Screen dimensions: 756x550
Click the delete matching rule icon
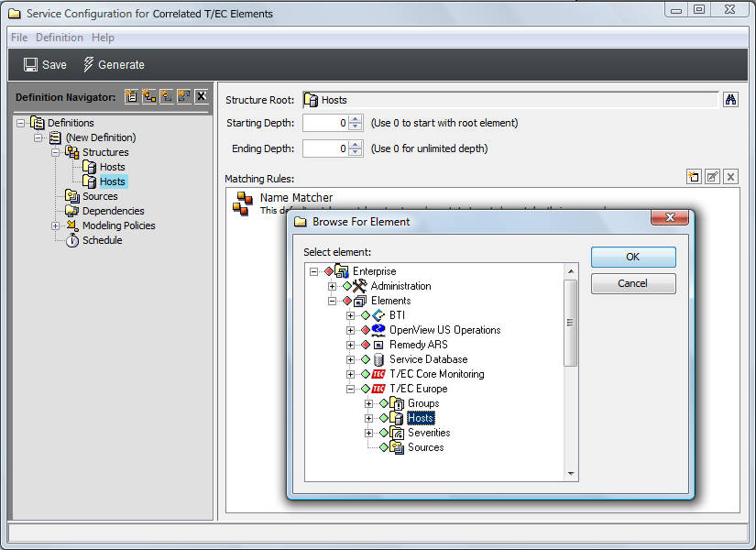(730, 177)
